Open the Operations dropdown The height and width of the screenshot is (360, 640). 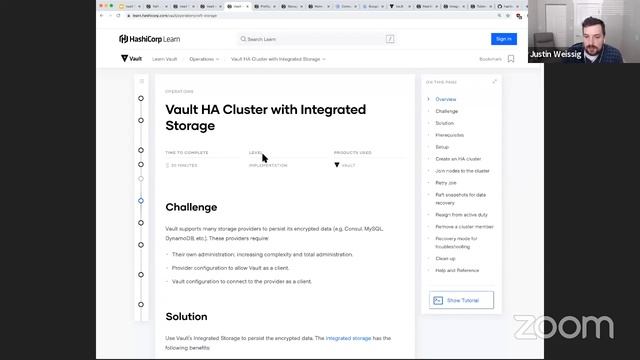204,59
